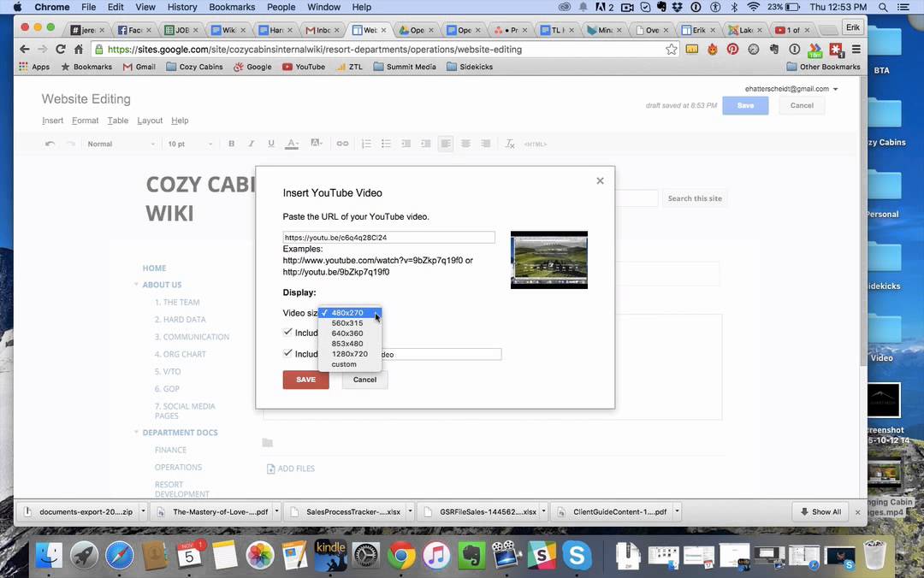924x578 pixels.
Task: Click the redo arrow icon
Action: [x=70, y=144]
